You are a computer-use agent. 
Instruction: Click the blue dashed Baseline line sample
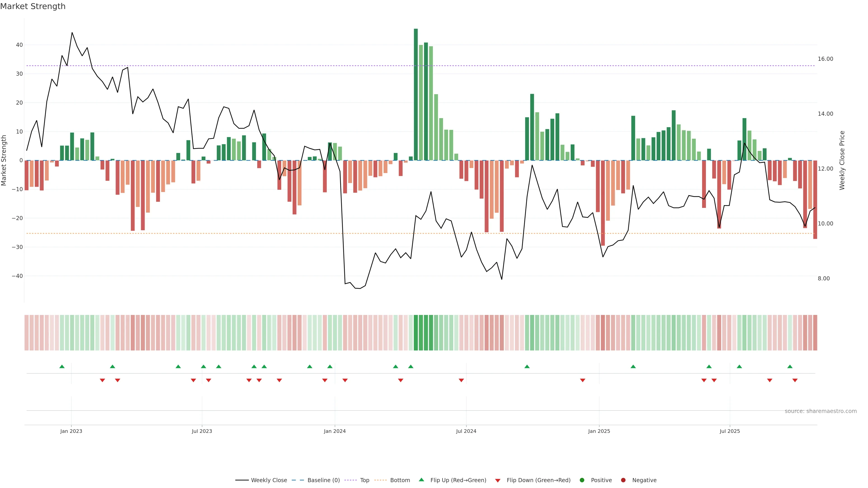[x=297, y=480]
